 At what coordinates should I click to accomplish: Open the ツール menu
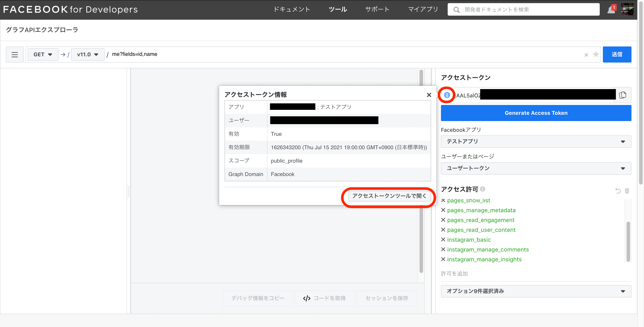[x=338, y=9]
